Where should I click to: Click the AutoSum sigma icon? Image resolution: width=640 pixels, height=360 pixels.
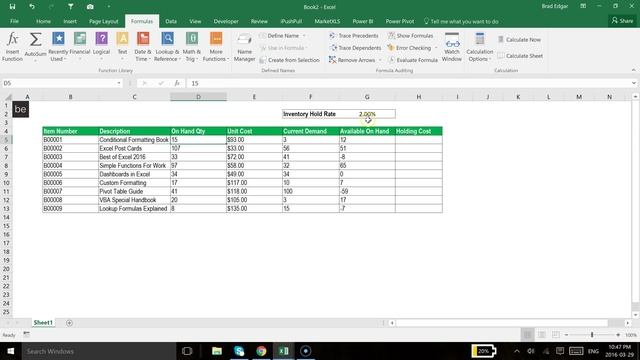pyautogui.click(x=35, y=40)
